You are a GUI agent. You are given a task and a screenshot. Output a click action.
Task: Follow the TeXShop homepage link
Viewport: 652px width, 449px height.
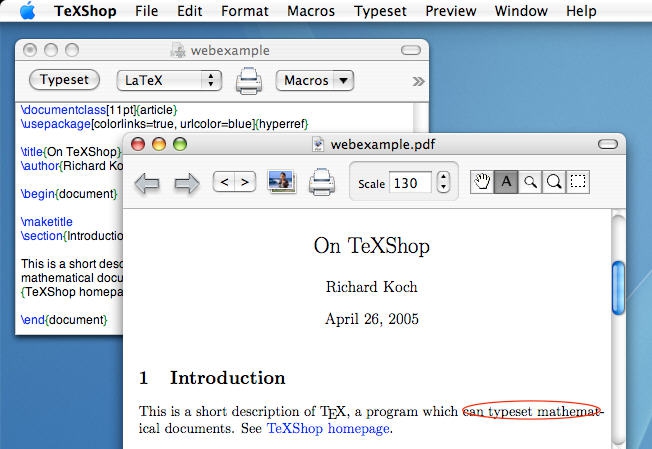point(328,429)
